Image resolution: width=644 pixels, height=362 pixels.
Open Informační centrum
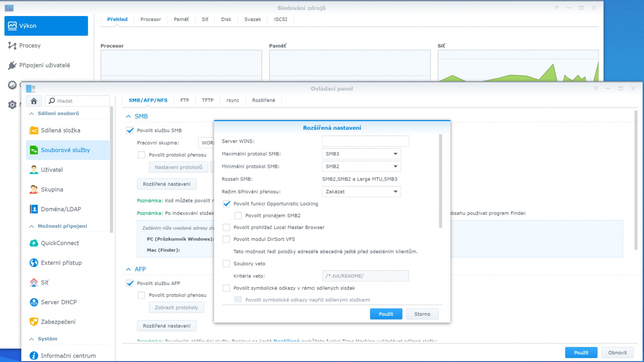coord(67,355)
